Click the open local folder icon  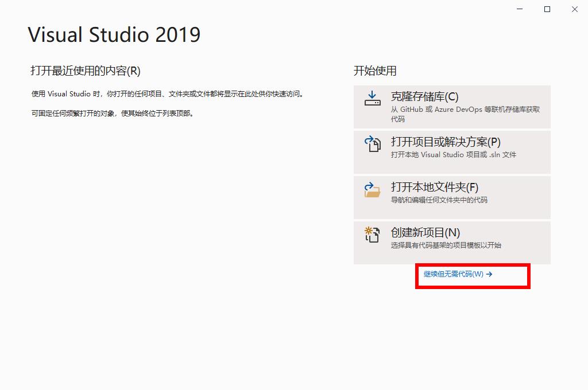[x=372, y=190]
